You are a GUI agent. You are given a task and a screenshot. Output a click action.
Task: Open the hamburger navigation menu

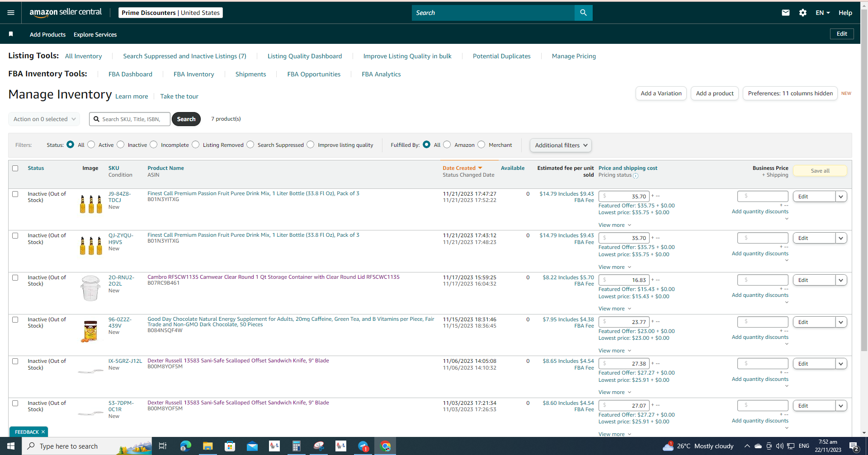click(11, 13)
